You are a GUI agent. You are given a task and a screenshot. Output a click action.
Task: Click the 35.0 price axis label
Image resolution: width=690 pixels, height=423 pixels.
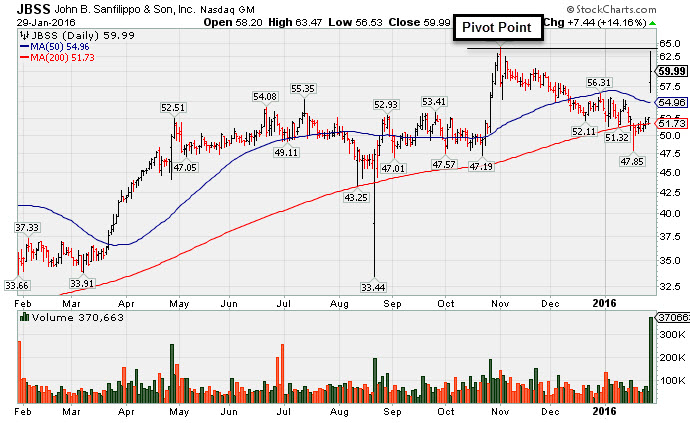(x=670, y=260)
